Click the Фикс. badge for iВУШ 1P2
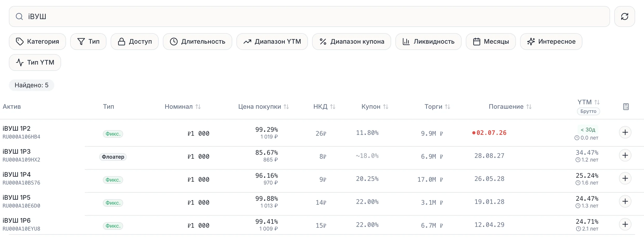The image size is (644, 241). 113,134
